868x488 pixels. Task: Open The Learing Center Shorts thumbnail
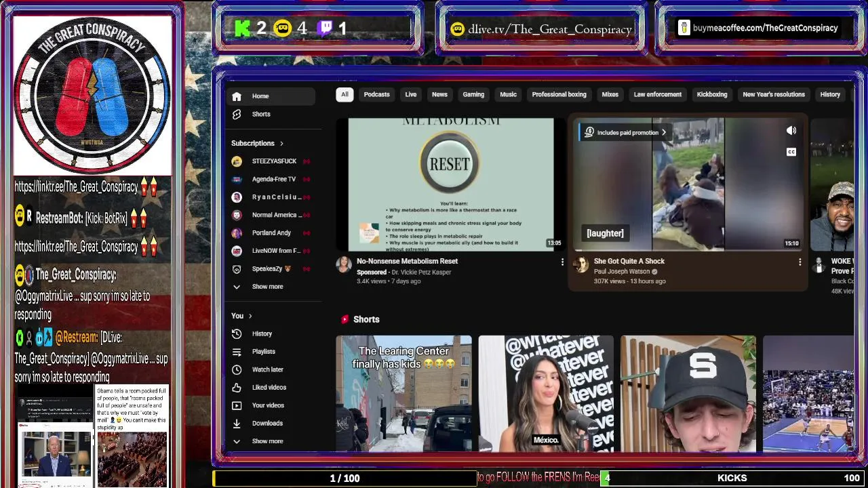click(403, 394)
